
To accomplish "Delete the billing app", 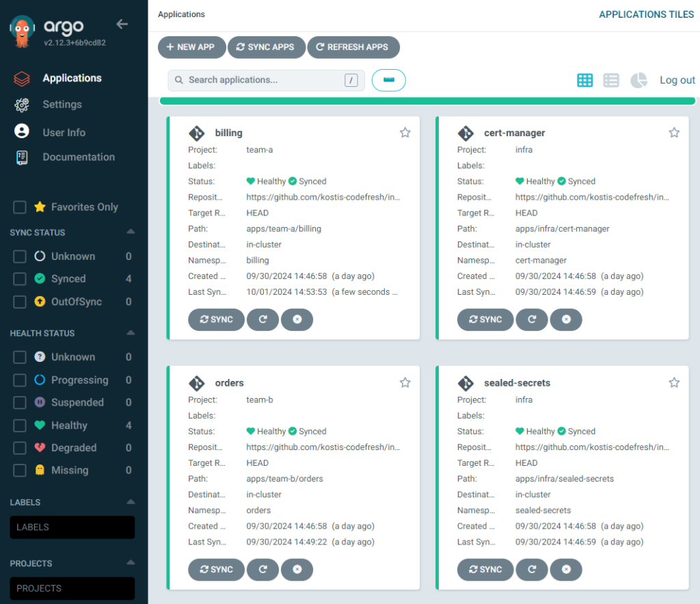I will [x=297, y=319].
